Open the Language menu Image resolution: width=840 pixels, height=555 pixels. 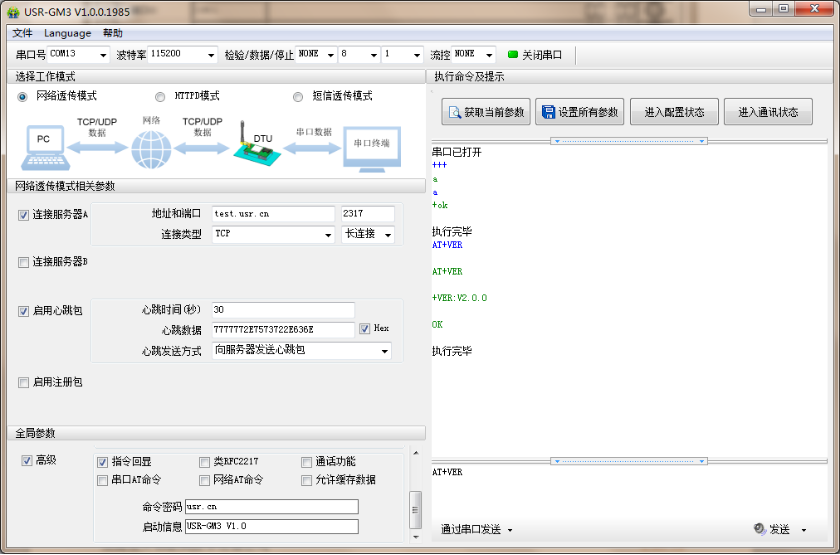pyautogui.click(x=67, y=33)
